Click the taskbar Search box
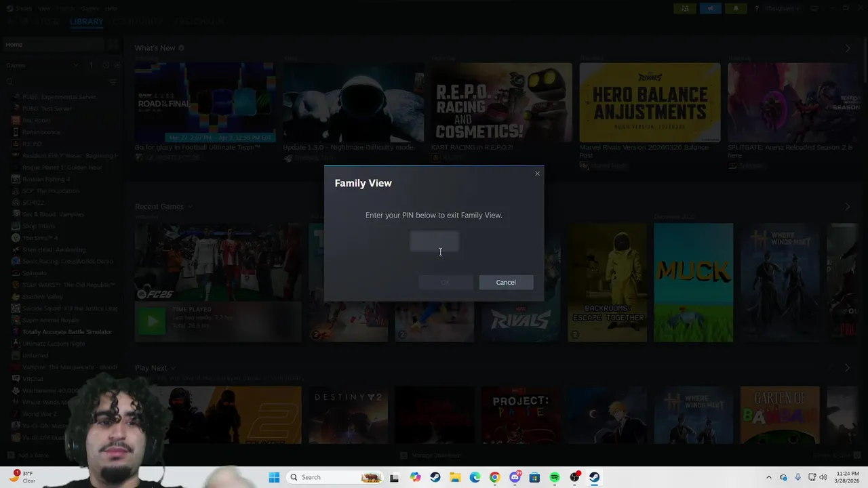The width and height of the screenshot is (868, 488). coord(334,477)
